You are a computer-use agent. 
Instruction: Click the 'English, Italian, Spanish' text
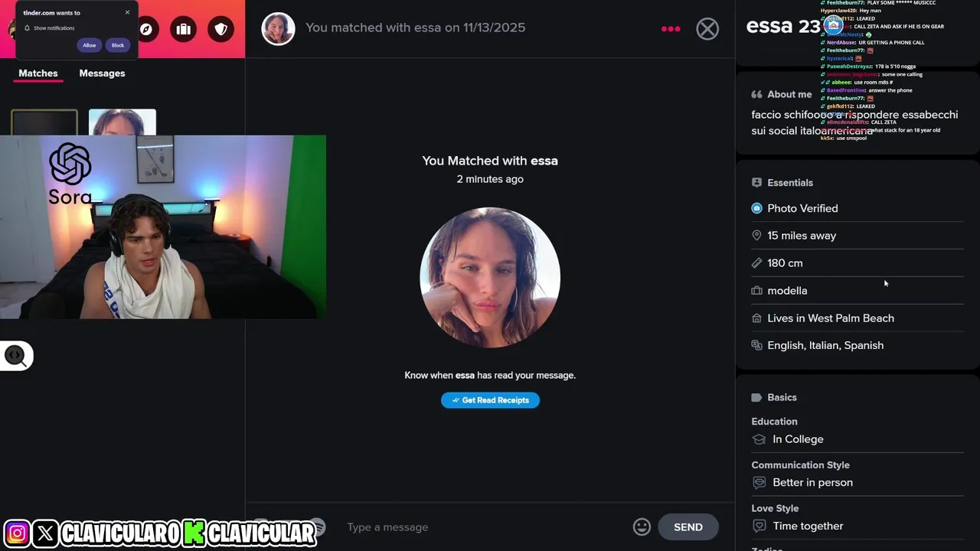[825, 345]
